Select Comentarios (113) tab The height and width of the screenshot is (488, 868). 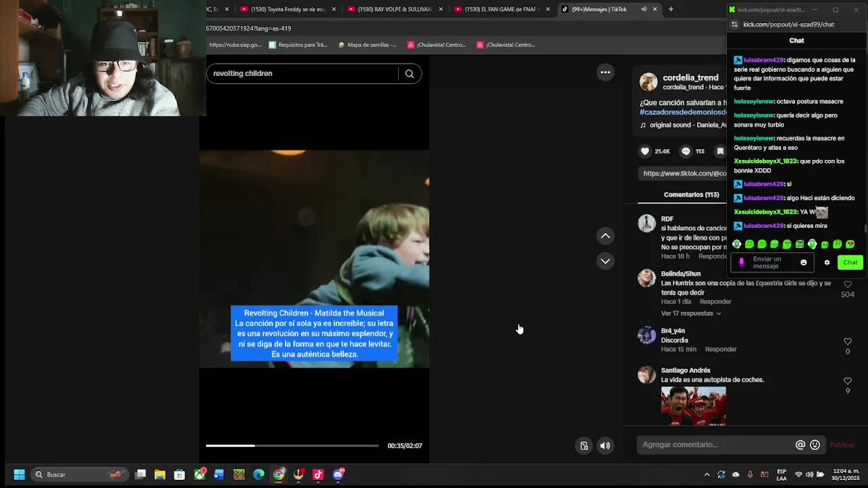pyautogui.click(x=691, y=195)
